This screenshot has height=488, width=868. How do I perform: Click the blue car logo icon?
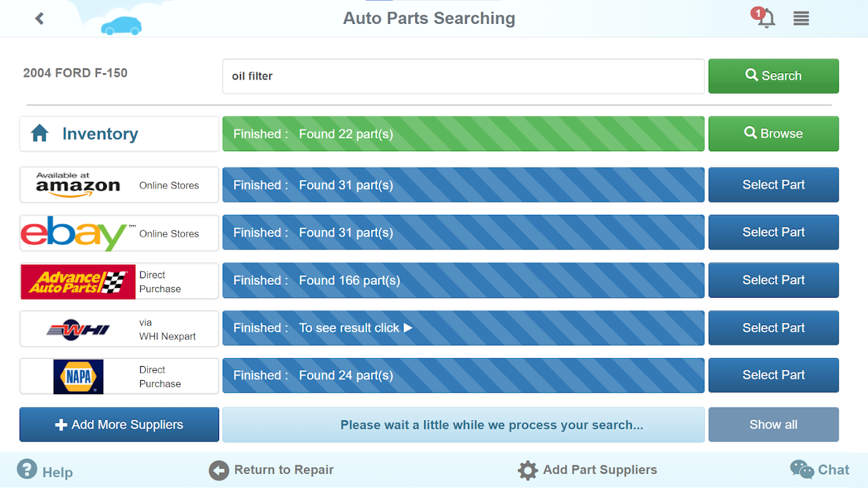(x=121, y=25)
